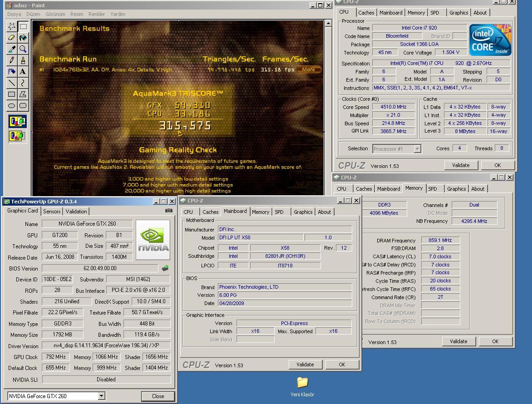The height and width of the screenshot is (404, 532).
Task: Switch to Validation tab in GPU-Z
Action: [76, 212]
